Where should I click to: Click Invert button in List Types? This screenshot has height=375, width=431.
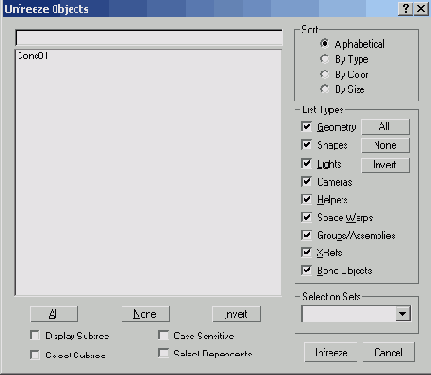click(386, 165)
